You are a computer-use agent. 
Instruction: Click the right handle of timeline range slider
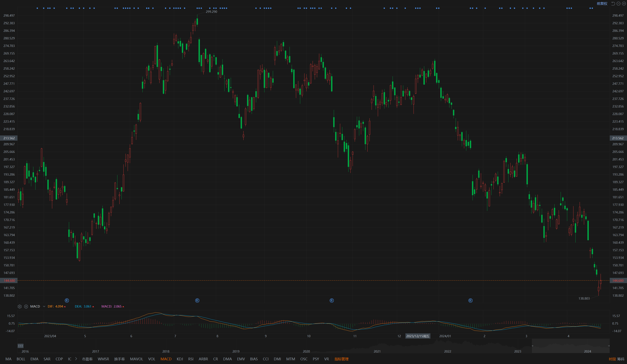(x=609, y=346)
